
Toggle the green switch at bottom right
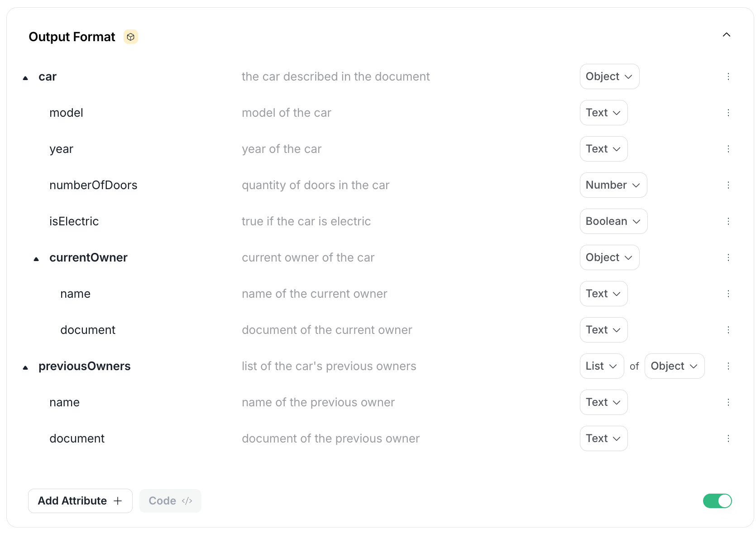click(717, 501)
